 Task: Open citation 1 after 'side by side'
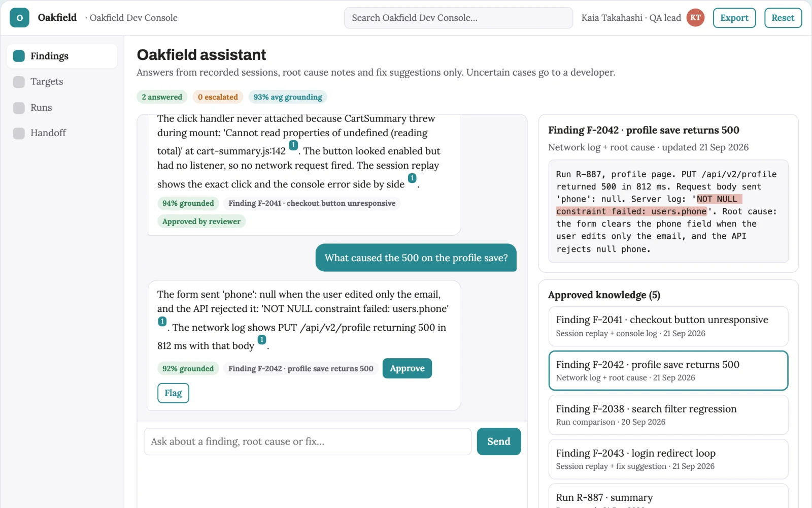click(412, 178)
